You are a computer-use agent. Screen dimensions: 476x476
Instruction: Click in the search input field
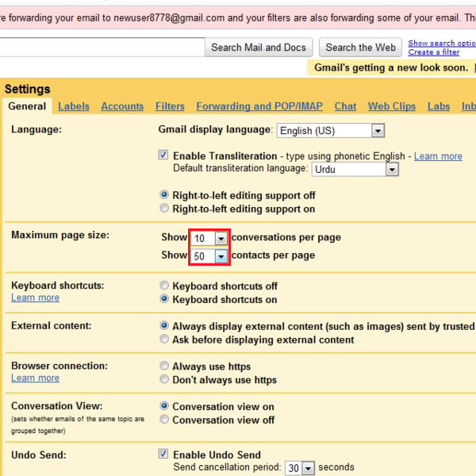[102, 48]
